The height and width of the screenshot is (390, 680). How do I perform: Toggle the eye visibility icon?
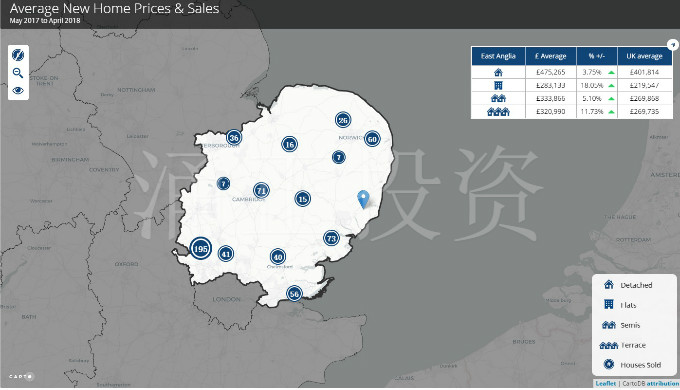pos(18,90)
